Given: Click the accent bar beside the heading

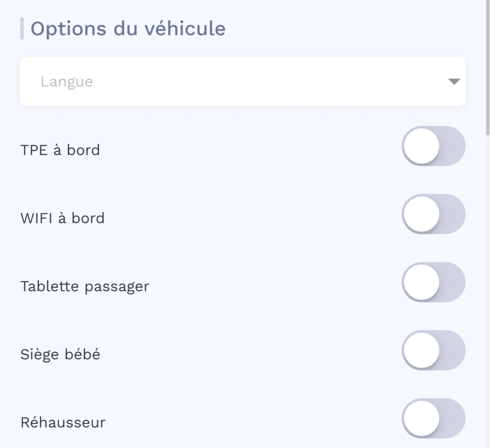Looking at the screenshot, I should [x=22, y=29].
